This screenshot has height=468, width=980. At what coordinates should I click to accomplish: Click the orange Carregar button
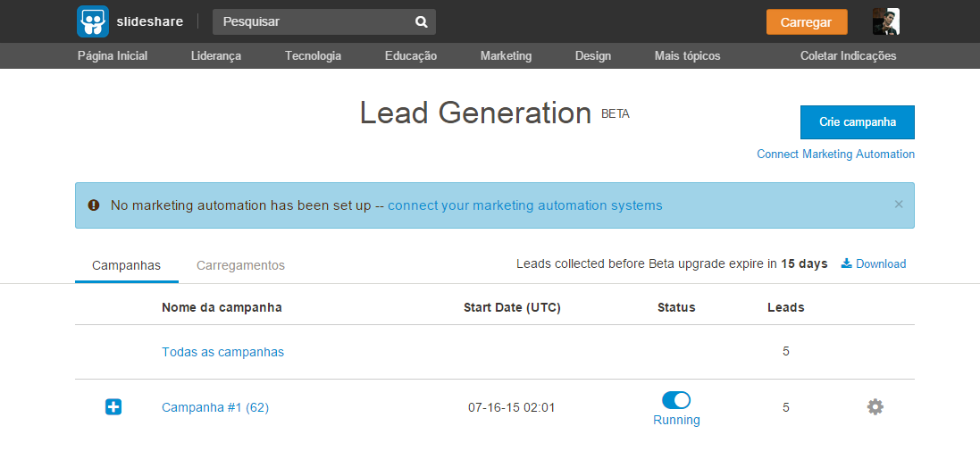click(806, 22)
